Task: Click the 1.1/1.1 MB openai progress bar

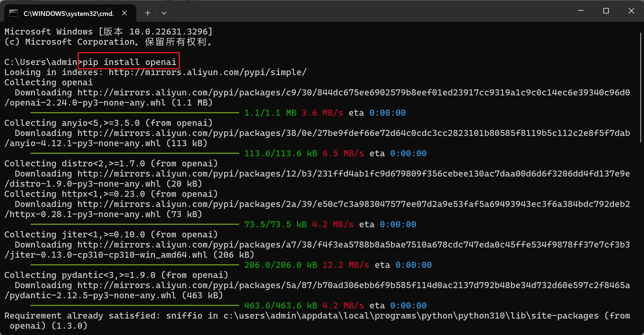Action: (x=135, y=113)
